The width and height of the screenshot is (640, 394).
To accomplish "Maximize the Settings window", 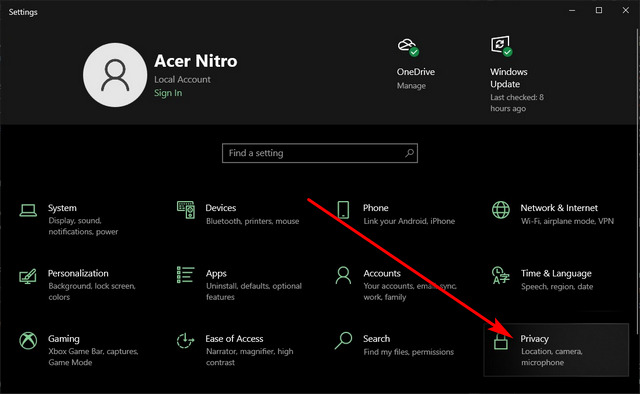I will point(599,11).
